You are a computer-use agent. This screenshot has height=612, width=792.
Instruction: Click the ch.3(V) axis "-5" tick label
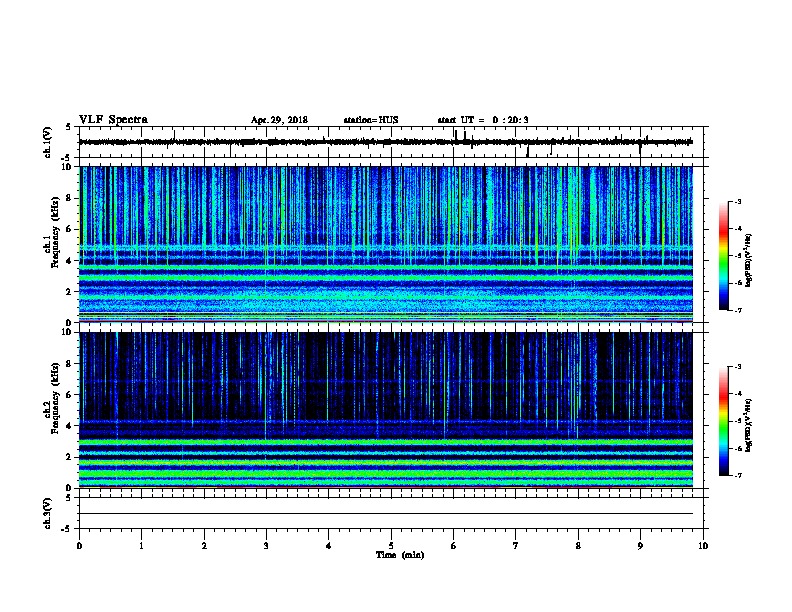(65, 529)
